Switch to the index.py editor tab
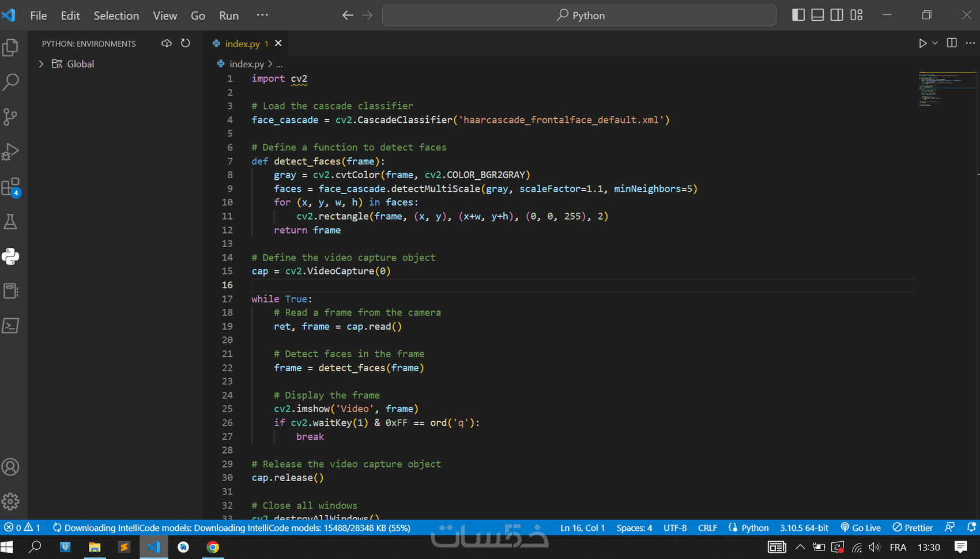This screenshot has width=980, height=559. pyautogui.click(x=242, y=44)
